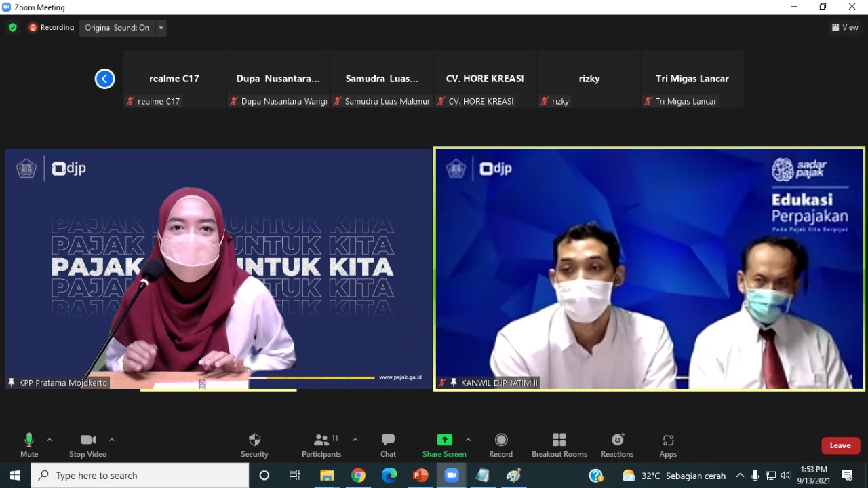This screenshot has width=868, height=488.
Task: Toggle Original Sound: On button
Action: click(117, 28)
